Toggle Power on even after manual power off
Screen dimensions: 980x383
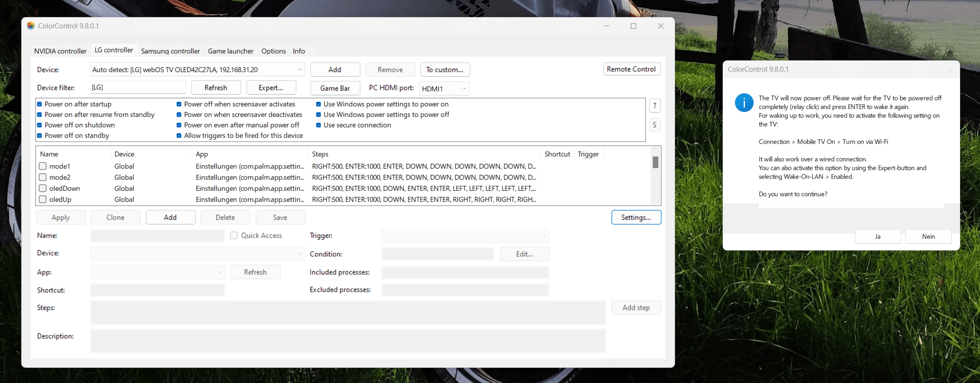[179, 125]
